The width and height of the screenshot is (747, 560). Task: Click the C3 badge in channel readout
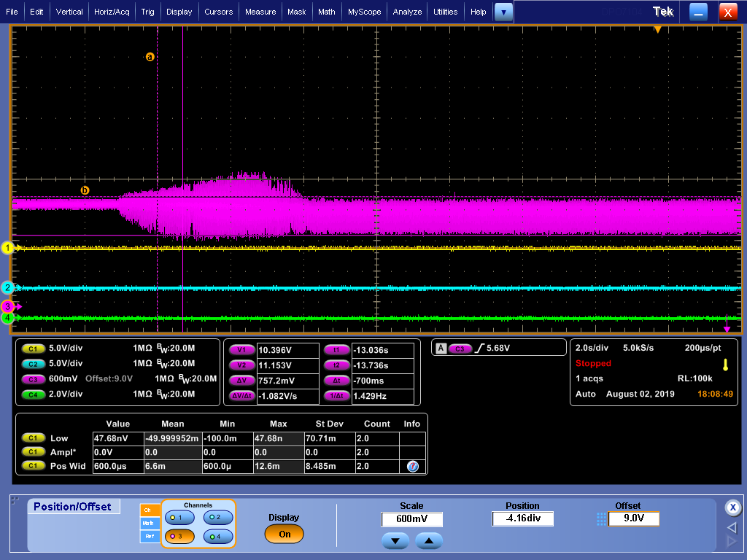34,378
